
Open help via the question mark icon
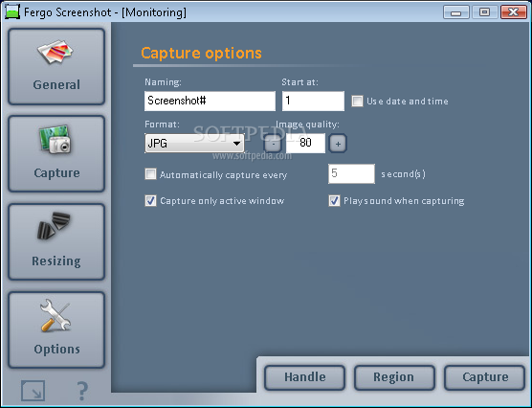[82, 391]
